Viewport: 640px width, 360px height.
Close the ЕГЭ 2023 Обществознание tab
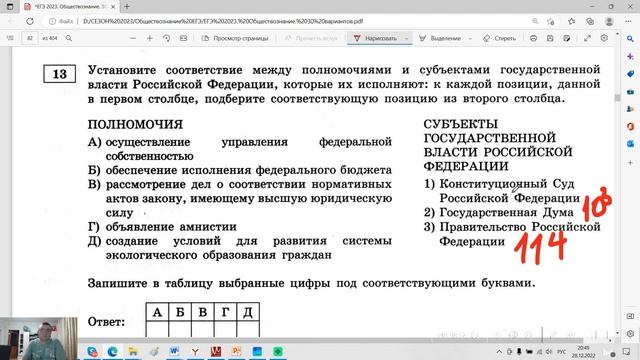[x=113, y=7]
